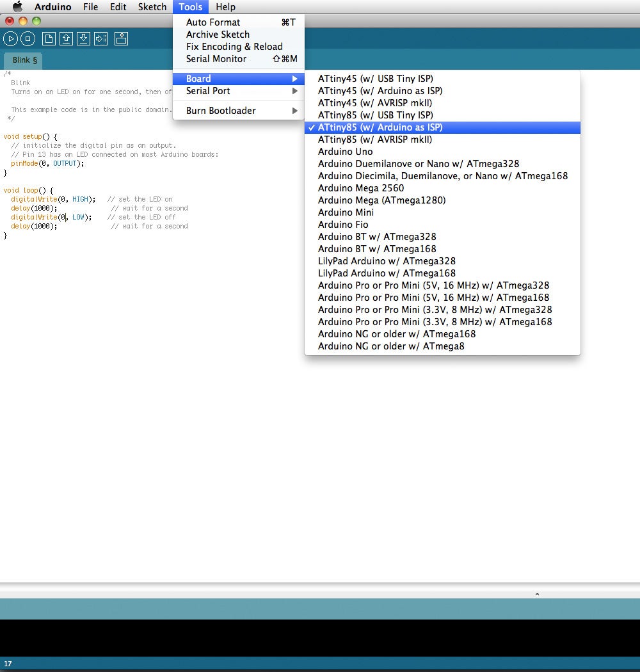Click the Save sketch down-arrow icon
This screenshot has height=672, width=640.
pyautogui.click(x=84, y=39)
